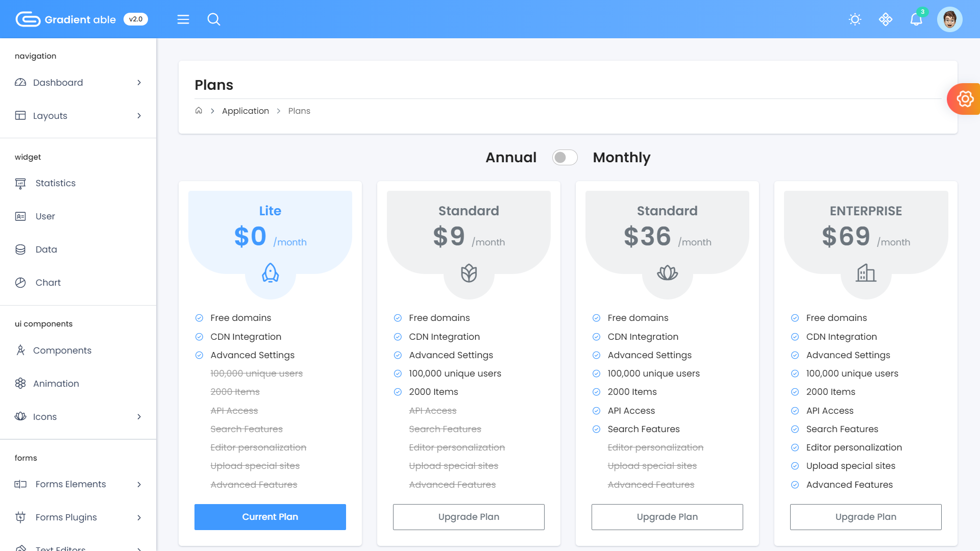Open the user avatar profile menu

click(949, 19)
